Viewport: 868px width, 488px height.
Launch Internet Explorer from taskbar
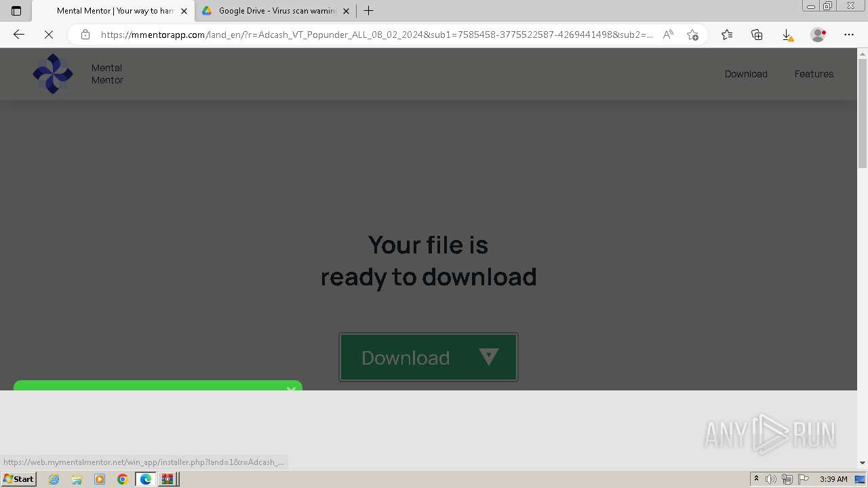pyautogui.click(x=54, y=479)
